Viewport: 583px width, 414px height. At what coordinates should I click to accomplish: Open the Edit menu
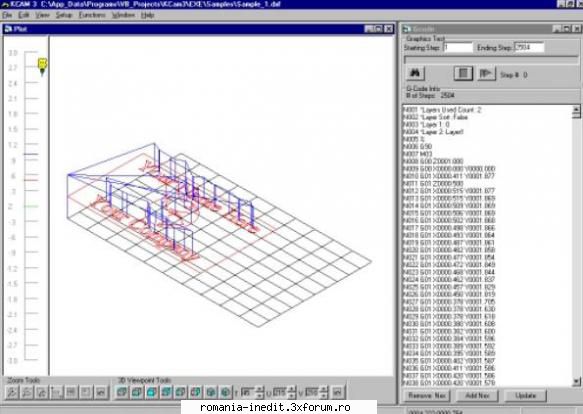click(x=24, y=15)
